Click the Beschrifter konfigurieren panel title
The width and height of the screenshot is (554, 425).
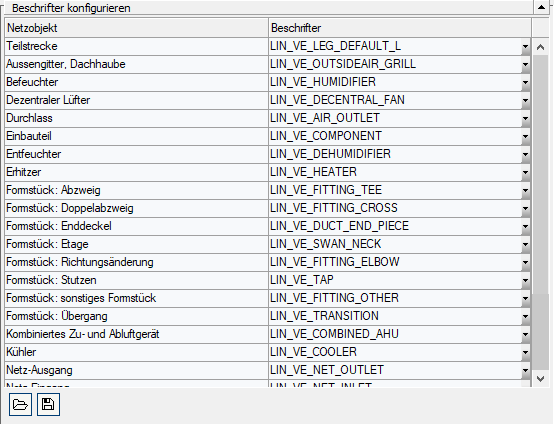tap(71, 8)
